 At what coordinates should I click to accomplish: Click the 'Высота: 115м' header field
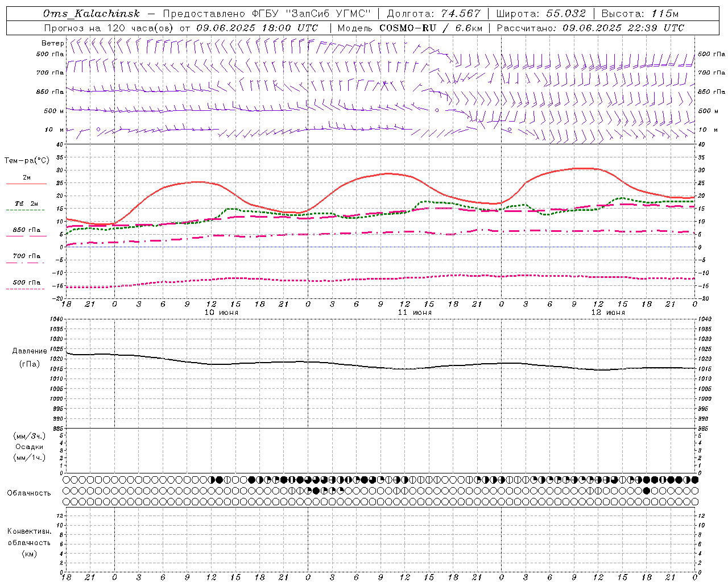(640, 14)
